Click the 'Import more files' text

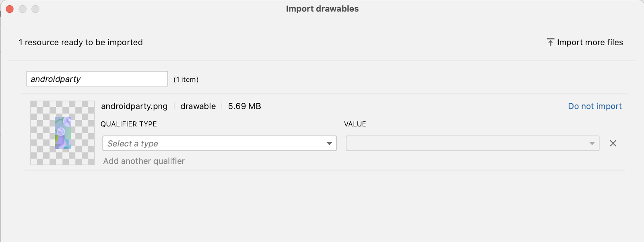click(x=590, y=42)
